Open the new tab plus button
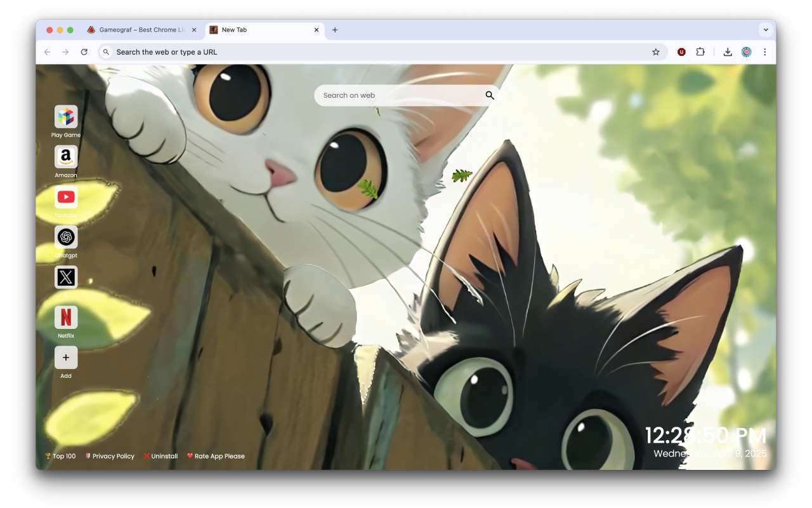812x508 pixels. tap(335, 29)
